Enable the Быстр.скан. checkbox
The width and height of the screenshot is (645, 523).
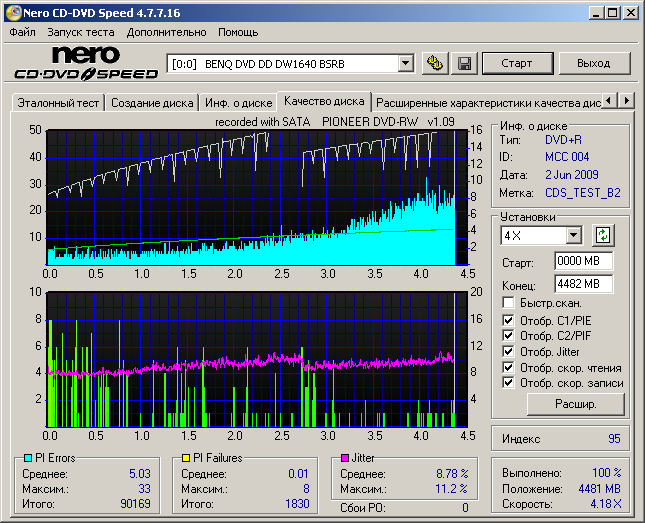(509, 303)
